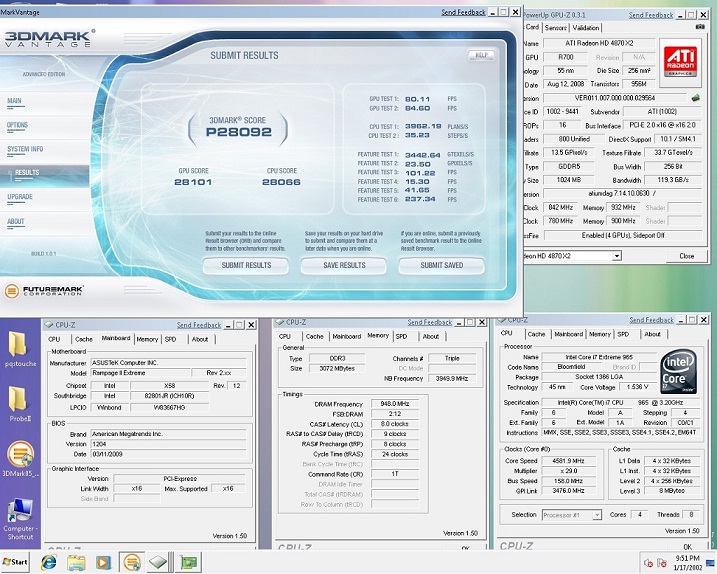Click the CPU-Z icon in the Memory window title
Image resolution: width=717 pixels, height=574 pixels.
tap(280, 322)
